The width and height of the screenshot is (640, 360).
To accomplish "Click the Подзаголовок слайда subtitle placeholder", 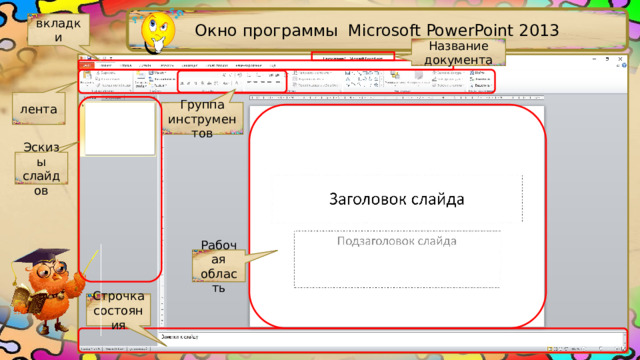I will [397, 259].
